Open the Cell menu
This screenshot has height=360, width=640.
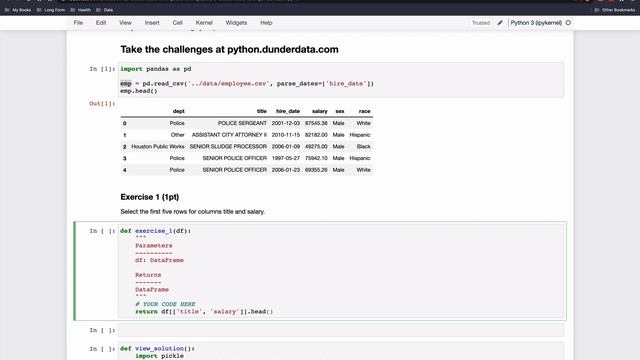pyautogui.click(x=178, y=23)
